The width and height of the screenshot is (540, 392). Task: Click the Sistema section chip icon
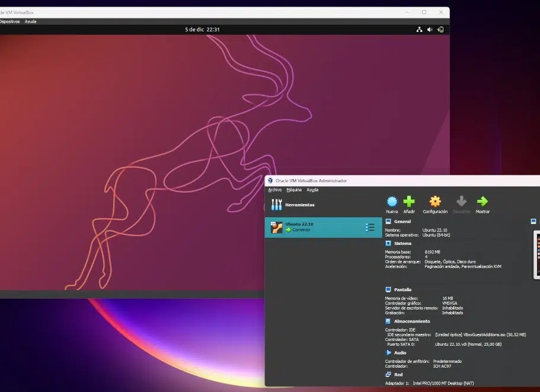coord(388,243)
